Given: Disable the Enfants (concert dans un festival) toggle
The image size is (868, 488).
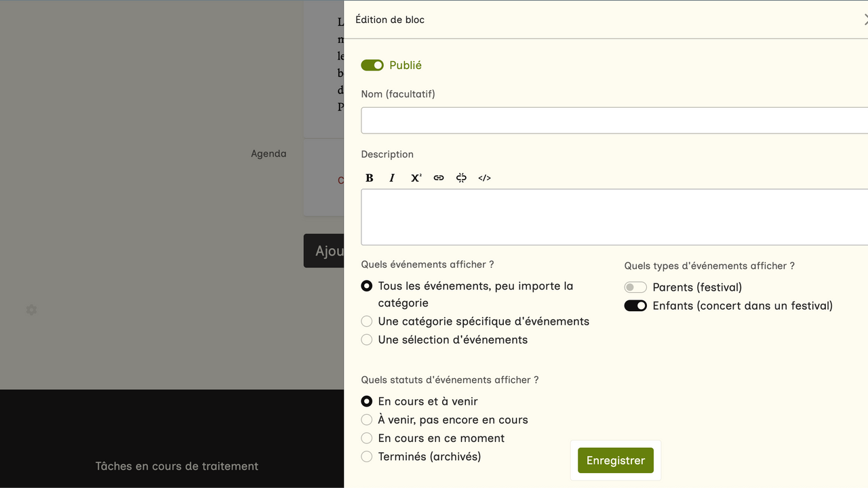Looking at the screenshot, I should coord(635,306).
